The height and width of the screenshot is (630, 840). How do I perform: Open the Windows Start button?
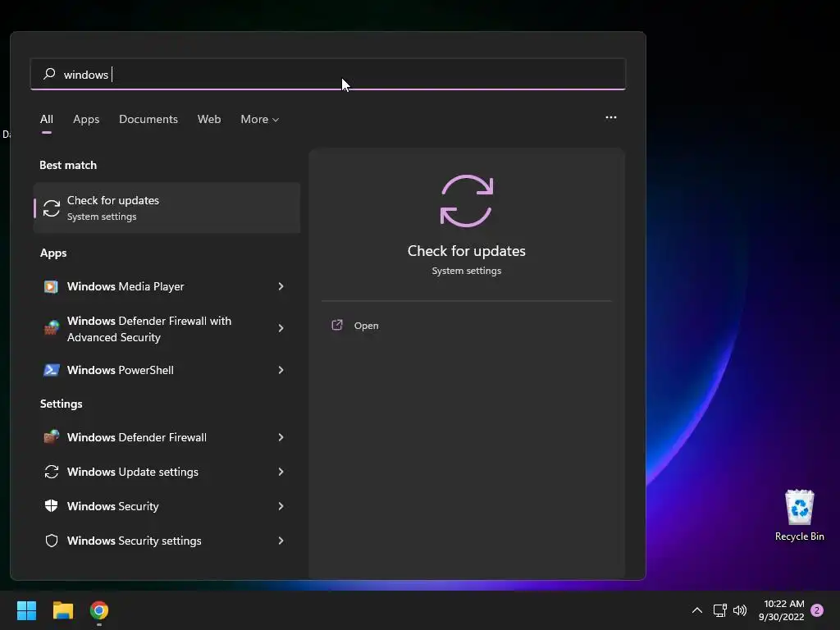coord(26,610)
